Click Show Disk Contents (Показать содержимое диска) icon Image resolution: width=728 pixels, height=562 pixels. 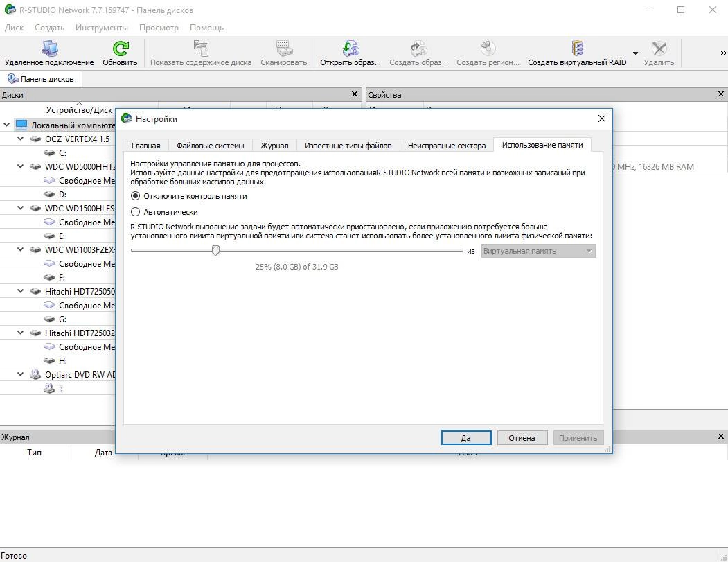click(201, 49)
